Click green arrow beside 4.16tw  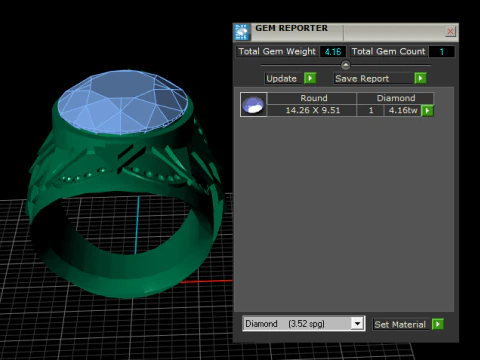point(427,110)
